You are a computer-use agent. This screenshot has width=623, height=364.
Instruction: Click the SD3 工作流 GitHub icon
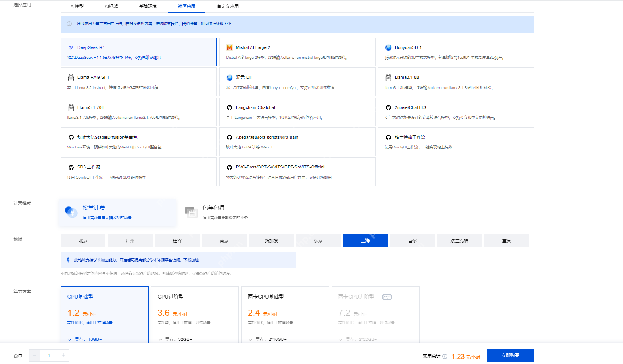coord(71,167)
